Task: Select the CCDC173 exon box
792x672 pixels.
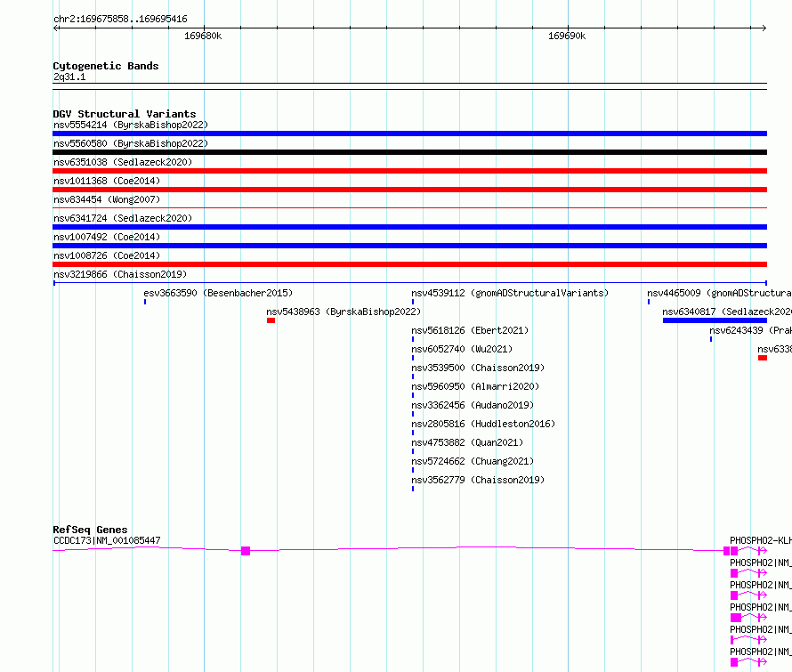Action: [246, 551]
